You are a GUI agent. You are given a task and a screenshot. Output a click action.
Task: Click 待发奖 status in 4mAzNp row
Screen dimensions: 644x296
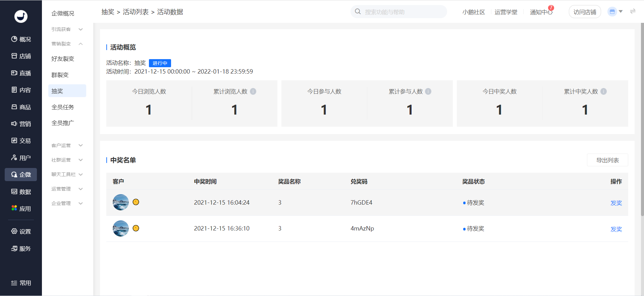474,228
